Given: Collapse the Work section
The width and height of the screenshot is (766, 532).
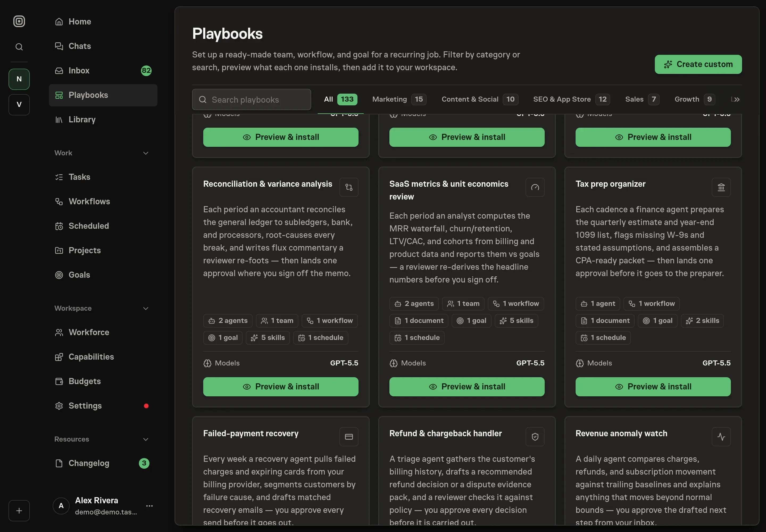Looking at the screenshot, I should point(146,153).
